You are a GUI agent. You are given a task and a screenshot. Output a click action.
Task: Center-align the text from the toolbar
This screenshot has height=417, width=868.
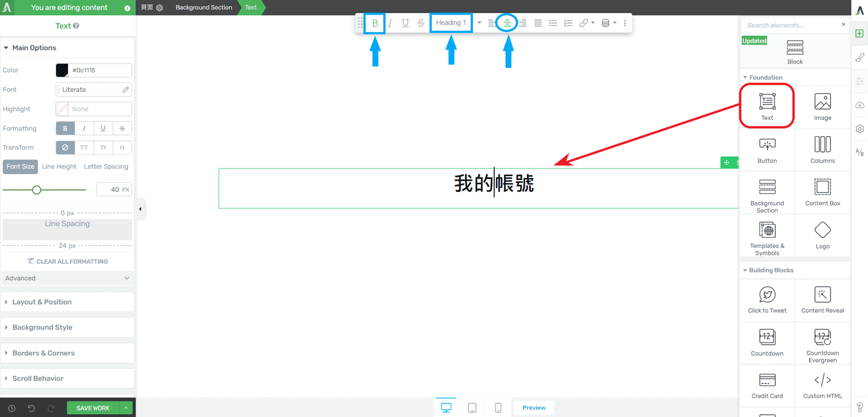[507, 23]
